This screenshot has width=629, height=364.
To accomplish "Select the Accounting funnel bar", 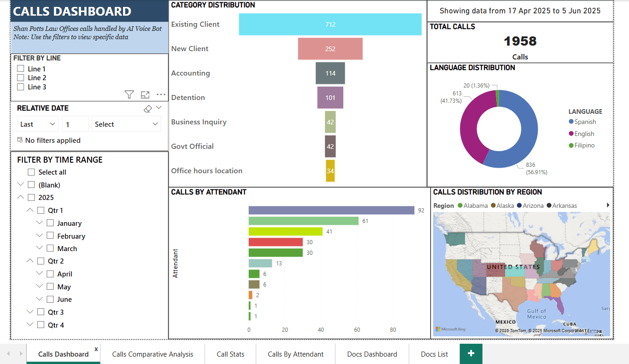I will 330,73.
